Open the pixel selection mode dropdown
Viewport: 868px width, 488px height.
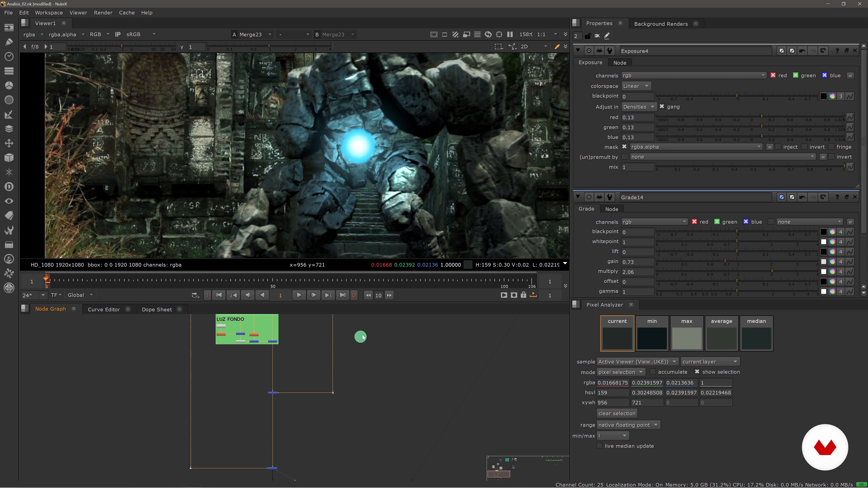coord(621,372)
